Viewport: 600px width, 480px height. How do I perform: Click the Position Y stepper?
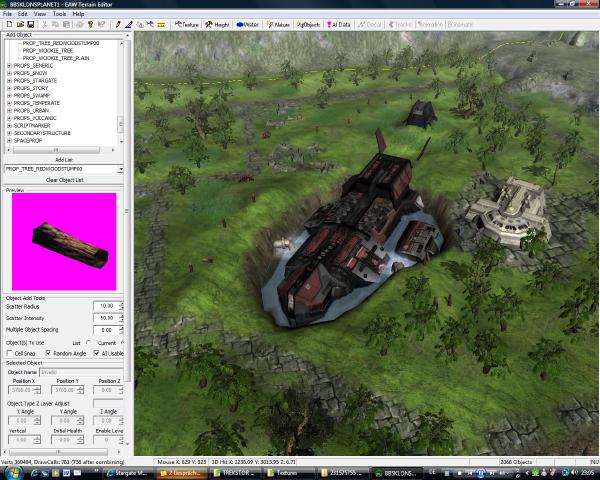click(x=80, y=390)
